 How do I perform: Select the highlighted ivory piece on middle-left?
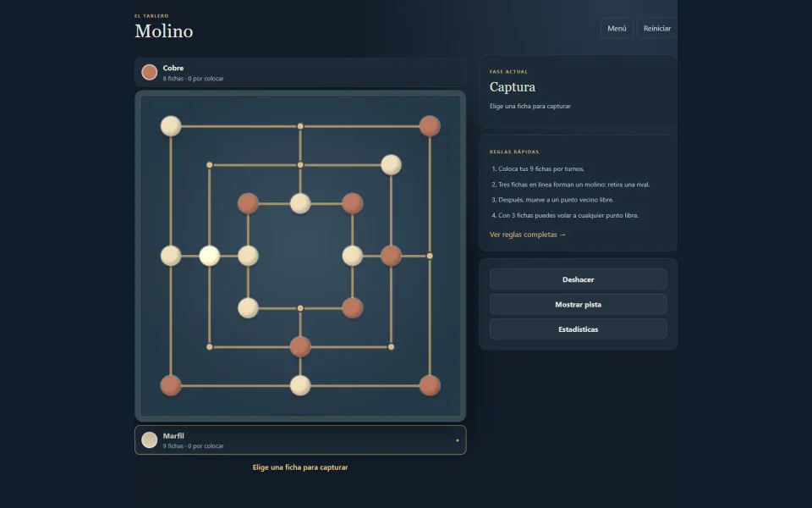209,256
